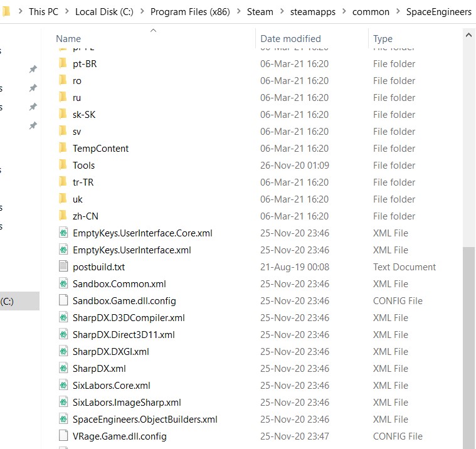Click the SpaceEngineers.ObjectBuilders.xml file icon
The height and width of the screenshot is (449, 476).
63,420
